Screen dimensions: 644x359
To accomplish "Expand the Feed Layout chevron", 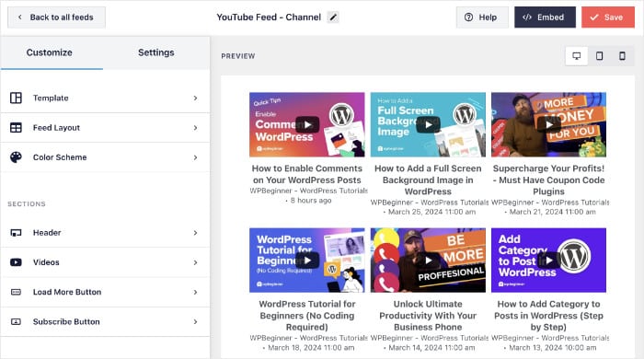I will [195, 128].
